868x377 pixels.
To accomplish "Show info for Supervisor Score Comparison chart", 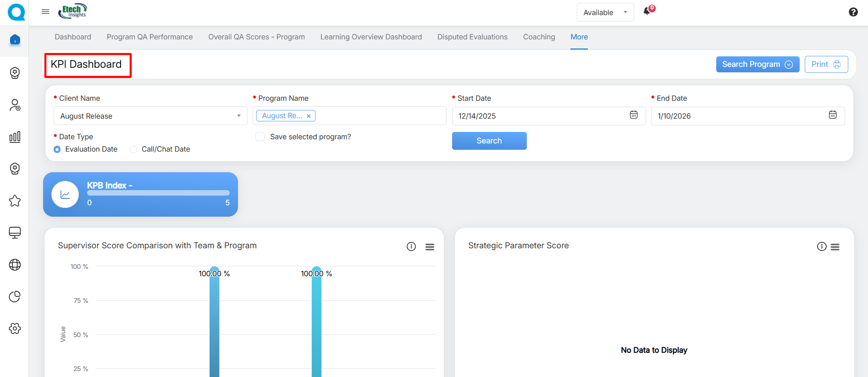I will click(411, 246).
